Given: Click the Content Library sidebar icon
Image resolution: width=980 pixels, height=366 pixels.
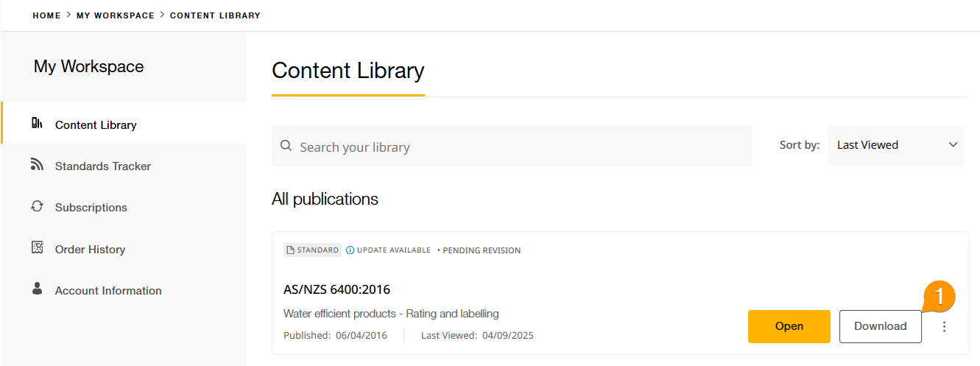Looking at the screenshot, I should tap(37, 123).
